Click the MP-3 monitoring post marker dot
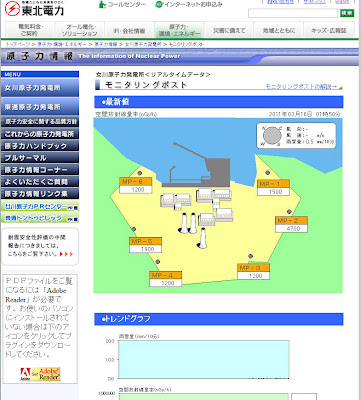This screenshot has width=361, height=400. point(250,256)
